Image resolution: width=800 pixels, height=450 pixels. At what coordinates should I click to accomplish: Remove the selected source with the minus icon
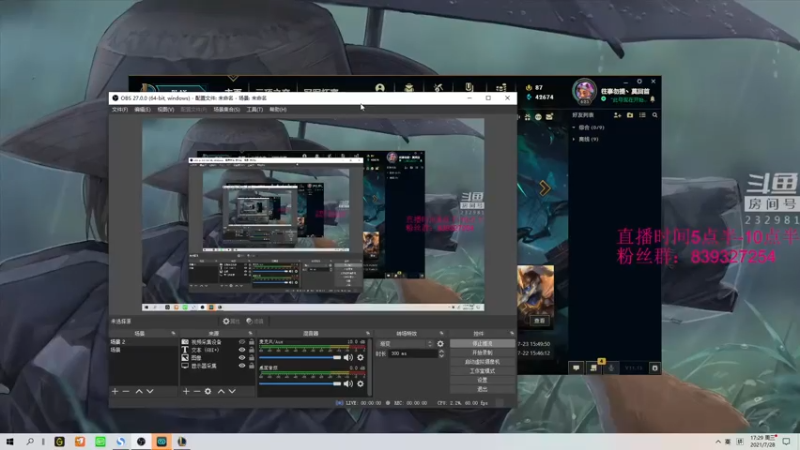coord(197,391)
